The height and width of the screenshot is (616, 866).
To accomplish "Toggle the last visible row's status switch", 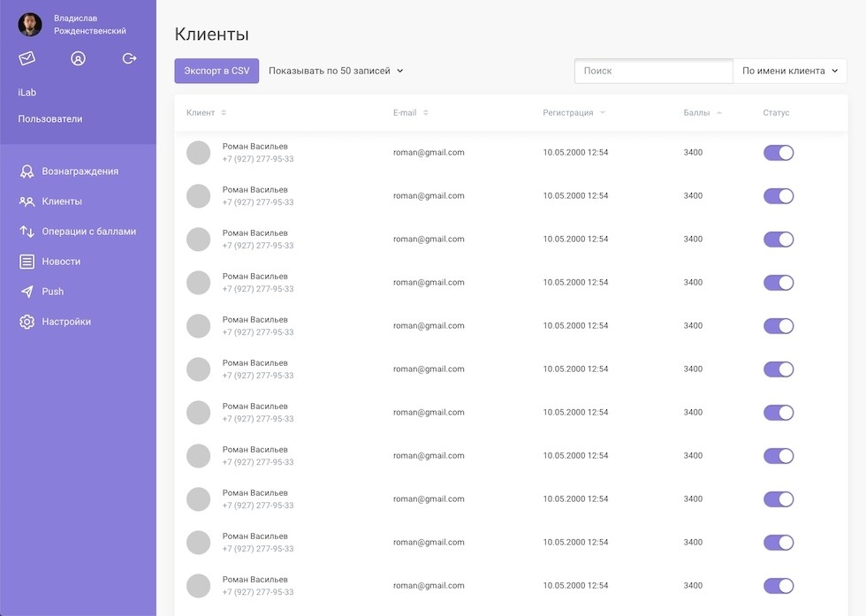I will pos(779,586).
